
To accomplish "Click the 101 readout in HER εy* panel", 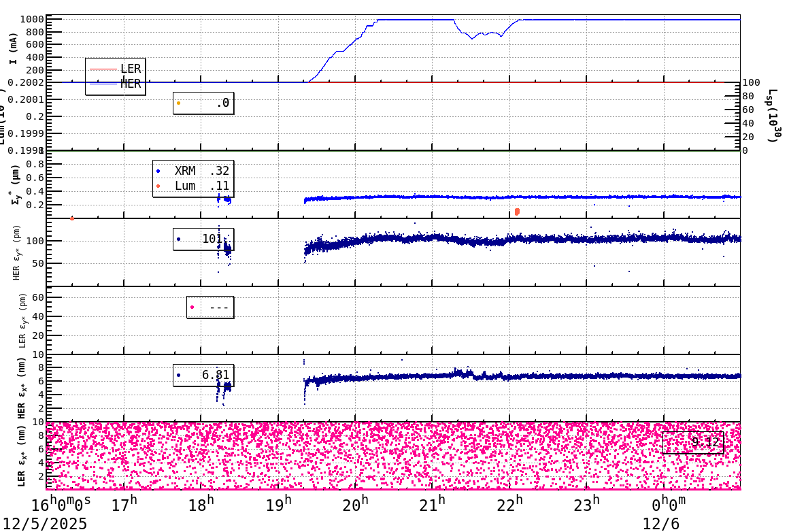I will pyautogui.click(x=212, y=237).
